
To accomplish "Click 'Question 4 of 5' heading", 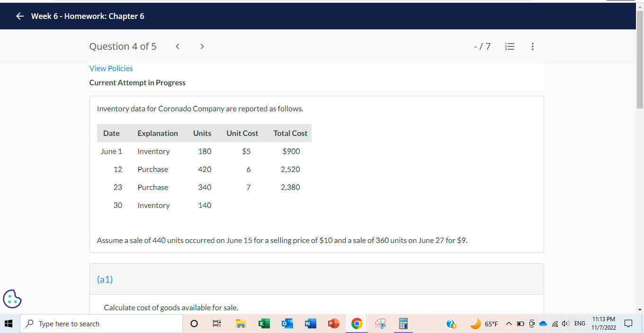I will 123,46.
